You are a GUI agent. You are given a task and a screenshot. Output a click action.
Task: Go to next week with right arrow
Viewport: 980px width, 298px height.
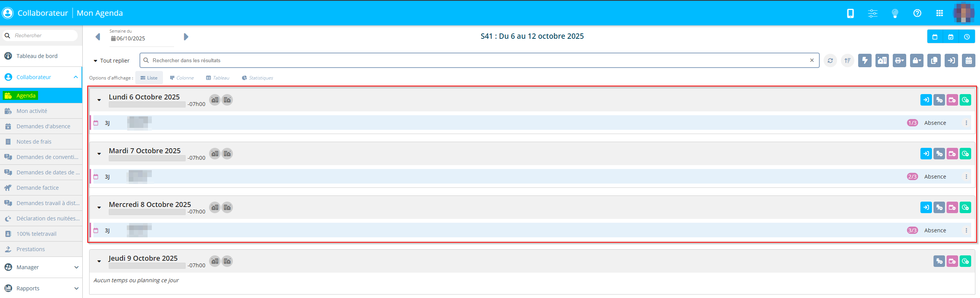click(186, 37)
